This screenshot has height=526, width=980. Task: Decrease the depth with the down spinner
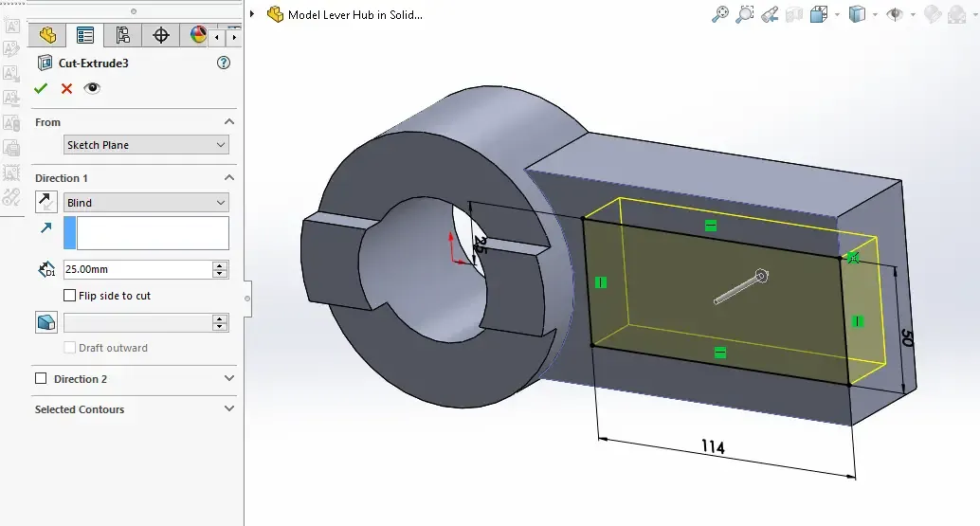pyautogui.click(x=220, y=274)
